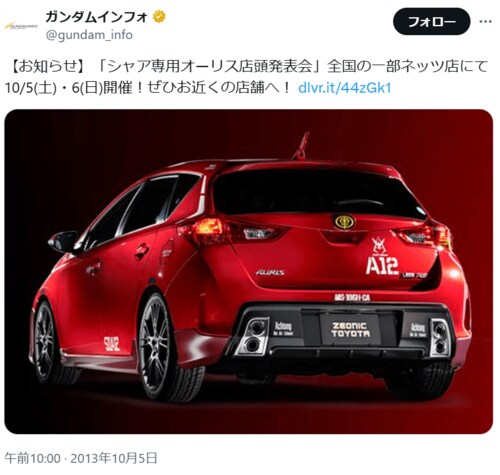This screenshot has height=475, width=500.
Task: Click the ガンダムインフォ profile avatar
Action: pos(21,26)
